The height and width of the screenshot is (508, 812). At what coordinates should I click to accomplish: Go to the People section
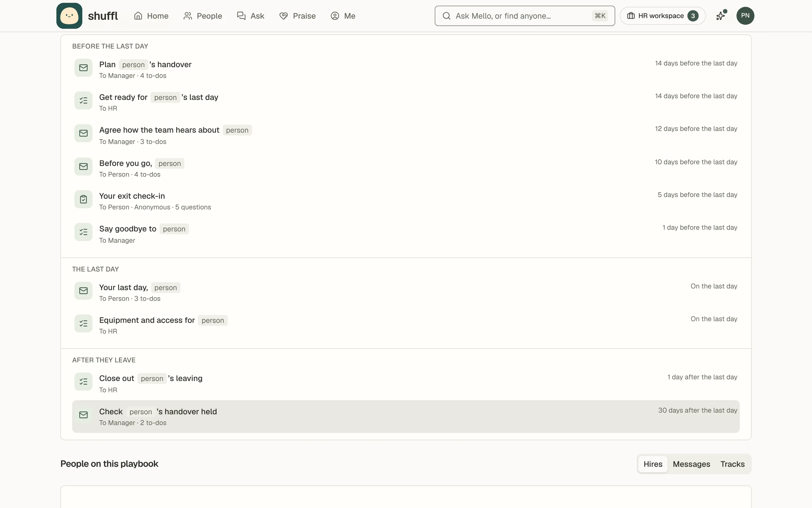click(x=203, y=16)
